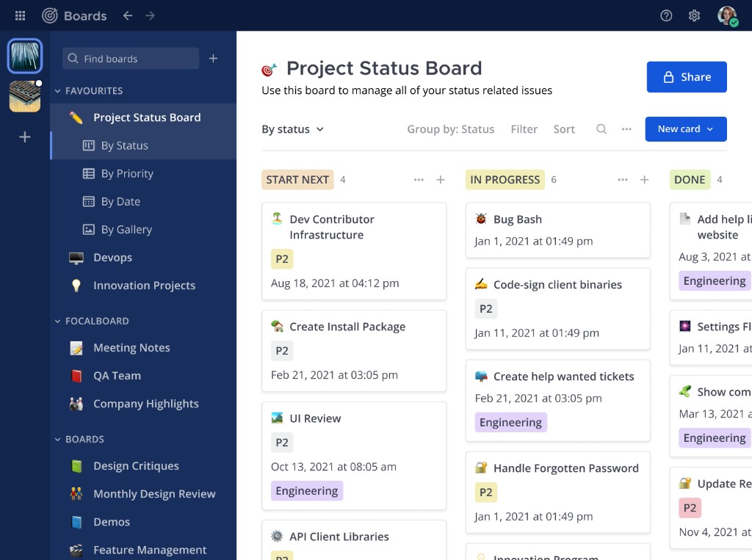Click the DONE column label
Image resolution: width=752 pixels, height=560 pixels.
690,179
